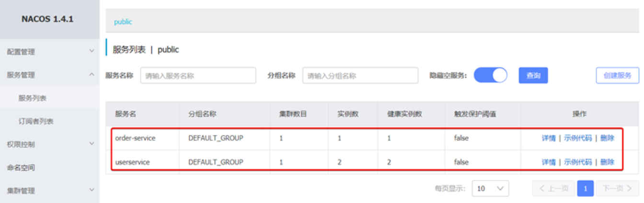Toggle the 隐藏空服务 switch
Image resolution: width=644 pixels, height=203 pixels.
coord(490,76)
